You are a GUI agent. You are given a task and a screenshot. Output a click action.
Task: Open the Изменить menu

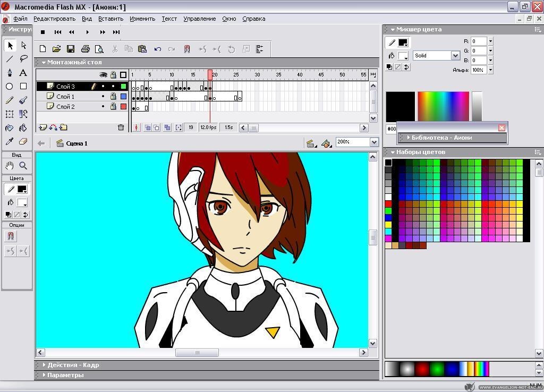click(142, 19)
